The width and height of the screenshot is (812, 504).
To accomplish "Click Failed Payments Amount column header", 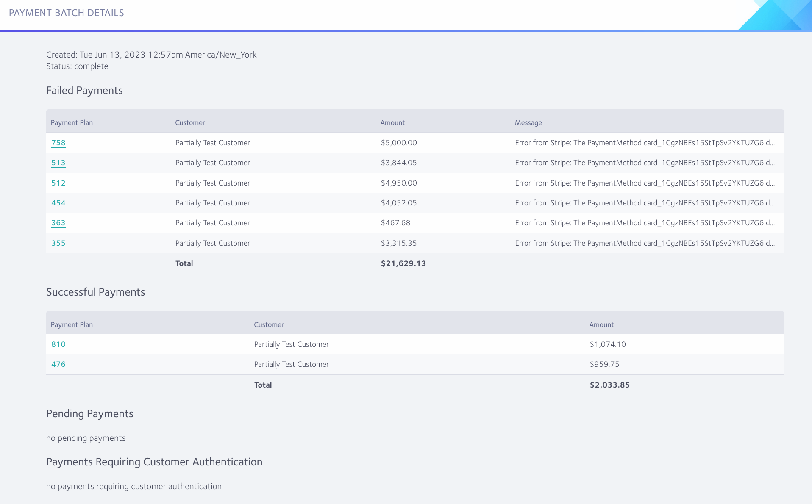I will tap(392, 122).
